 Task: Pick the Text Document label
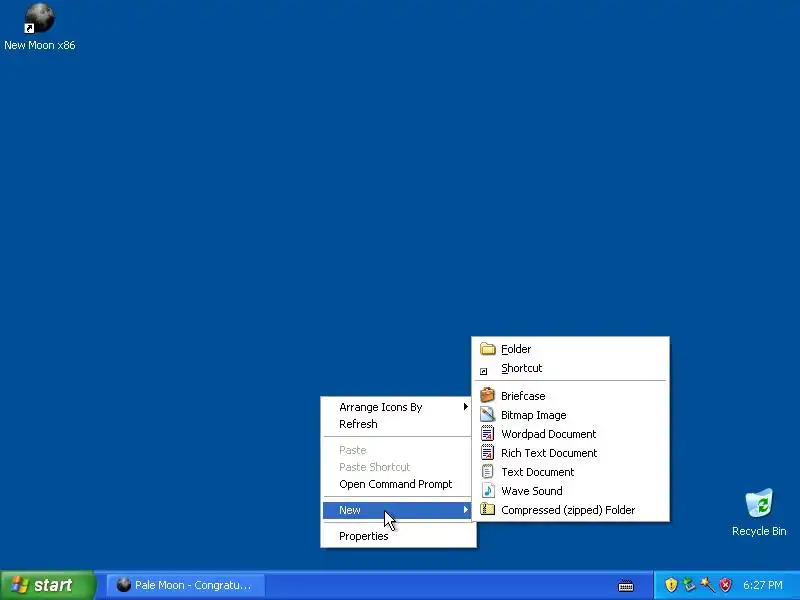pyautogui.click(x=538, y=472)
